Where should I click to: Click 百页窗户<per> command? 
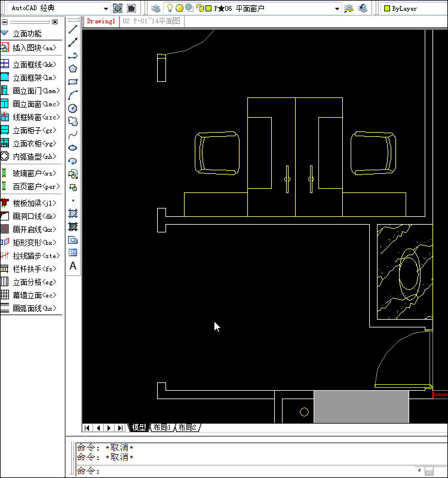click(x=31, y=186)
